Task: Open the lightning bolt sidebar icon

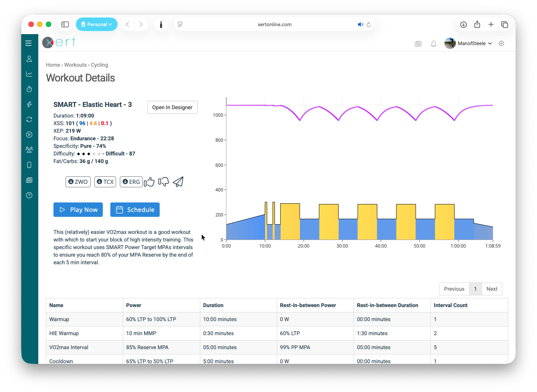Action: point(29,104)
